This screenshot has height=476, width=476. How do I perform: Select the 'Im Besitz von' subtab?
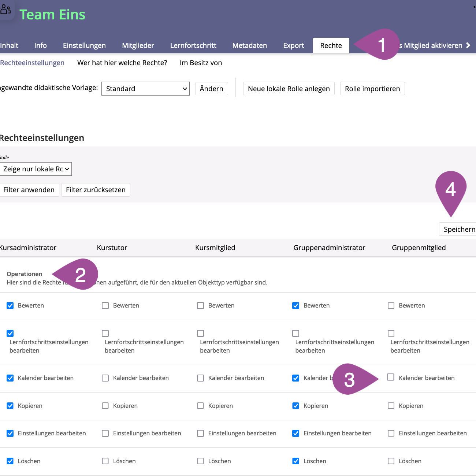pyautogui.click(x=201, y=63)
